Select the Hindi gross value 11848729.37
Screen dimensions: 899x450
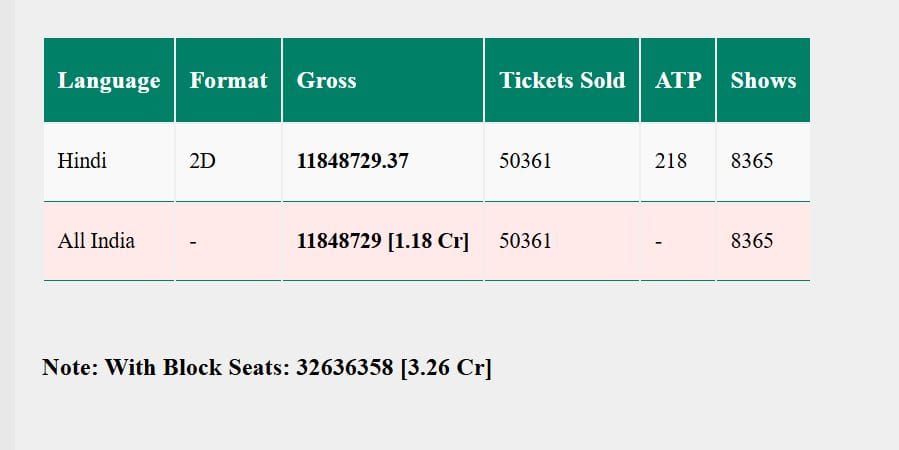click(353, 161)
